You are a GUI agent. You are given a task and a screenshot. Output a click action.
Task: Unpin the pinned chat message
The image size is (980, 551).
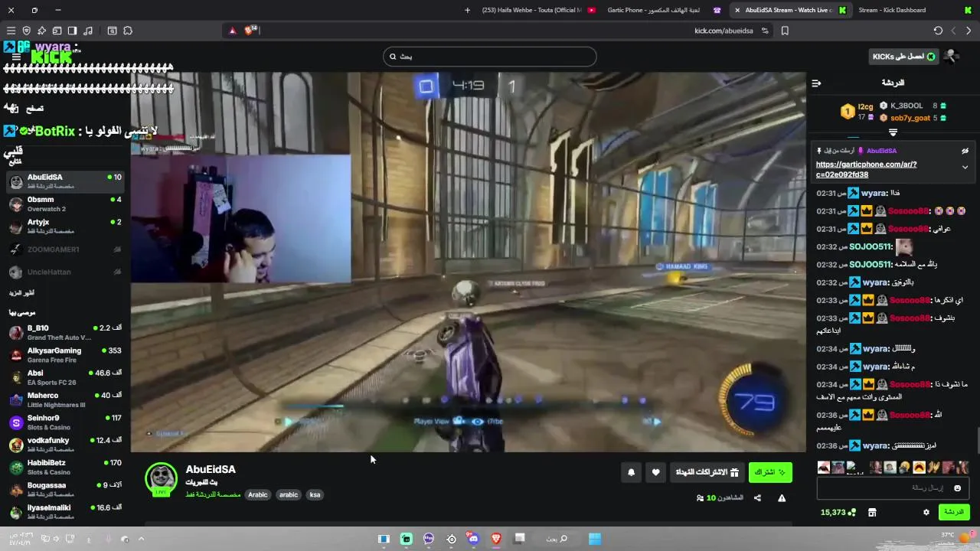click(x=965, y=151)
